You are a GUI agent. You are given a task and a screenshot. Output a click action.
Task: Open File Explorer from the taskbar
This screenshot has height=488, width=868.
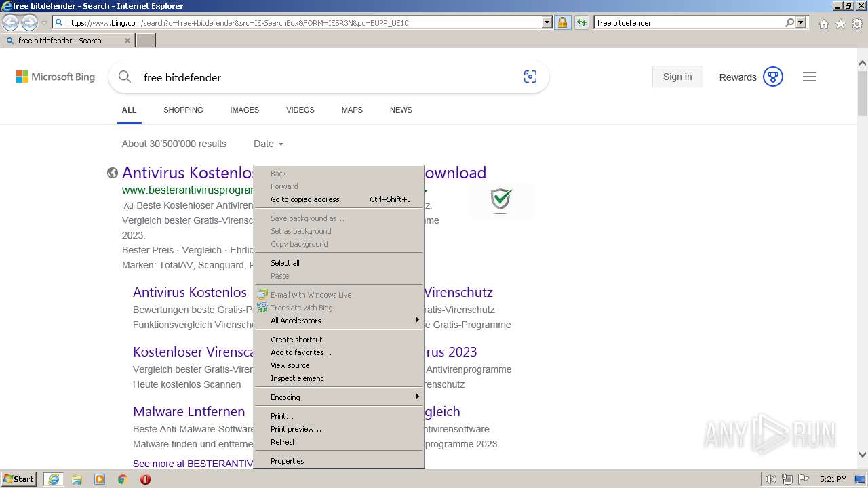pyautogui.click(x=77, y=479)
